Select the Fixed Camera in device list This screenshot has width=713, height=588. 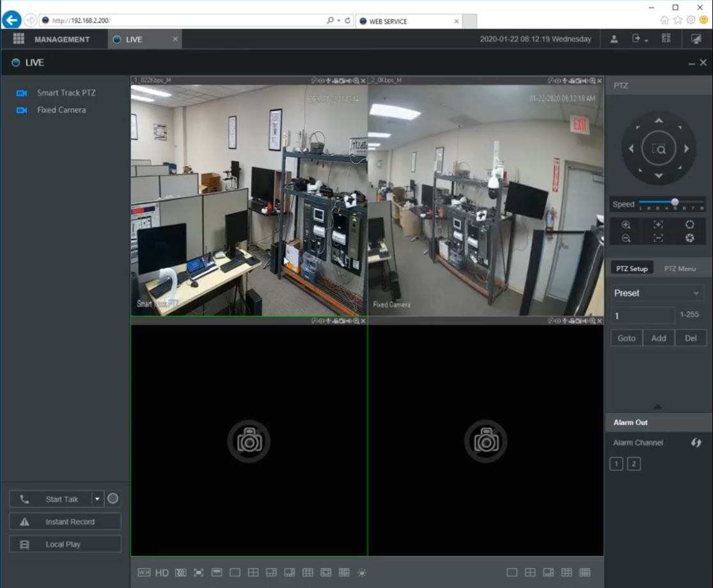click(x=61, y=110)
